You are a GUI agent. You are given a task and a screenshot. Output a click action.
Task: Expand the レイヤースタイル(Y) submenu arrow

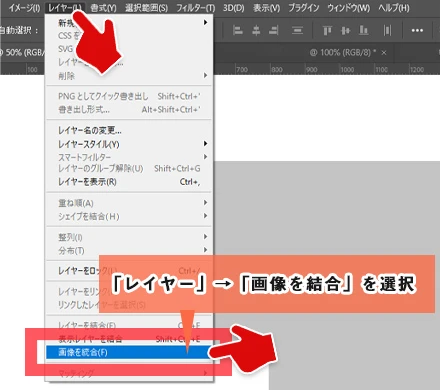click(x=205, y=144)
